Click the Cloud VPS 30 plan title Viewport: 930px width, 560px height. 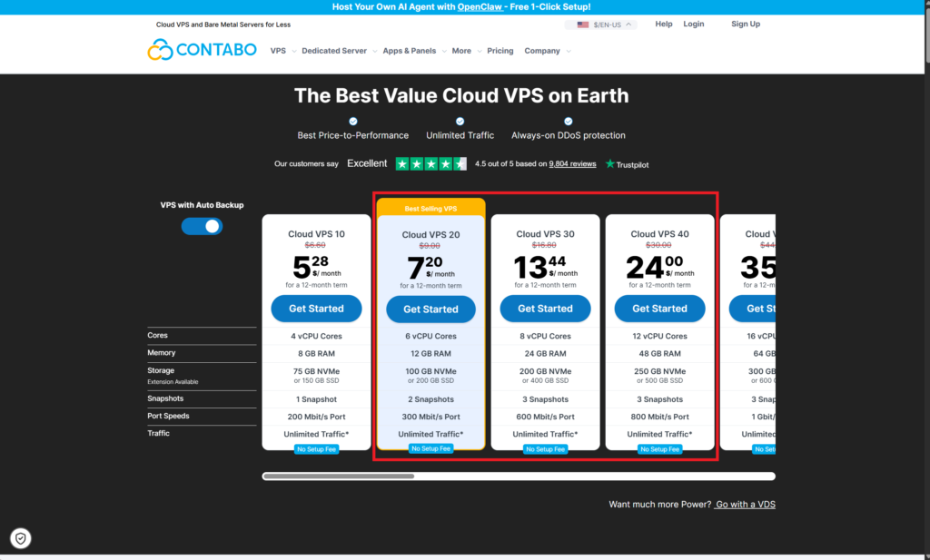point(545,234)
